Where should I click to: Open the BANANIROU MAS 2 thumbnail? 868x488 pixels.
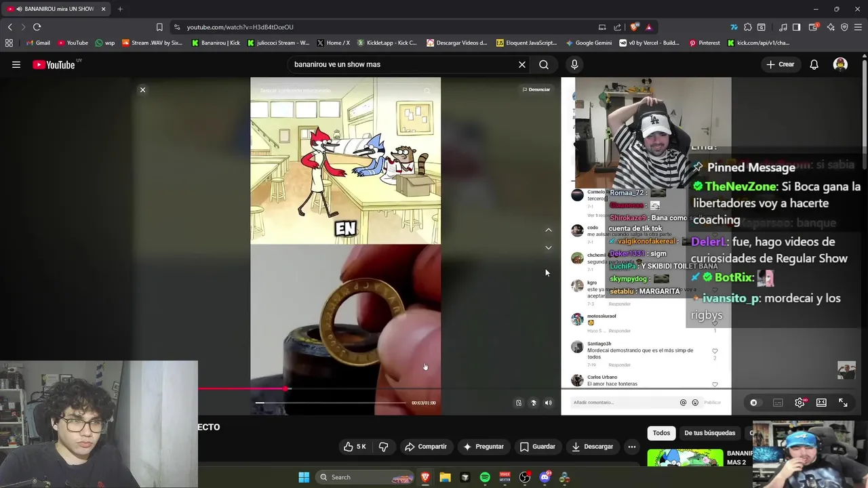click(x=685, y=458)
